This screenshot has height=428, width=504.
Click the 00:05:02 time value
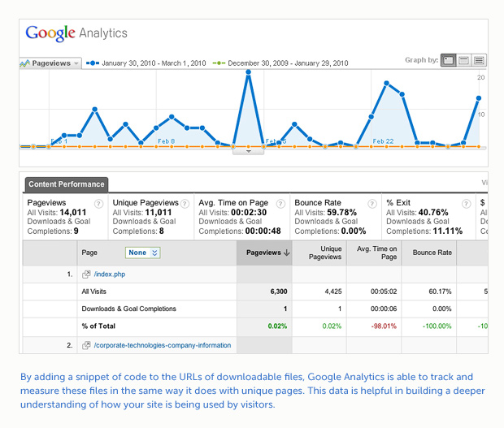[x=384, y=292]
